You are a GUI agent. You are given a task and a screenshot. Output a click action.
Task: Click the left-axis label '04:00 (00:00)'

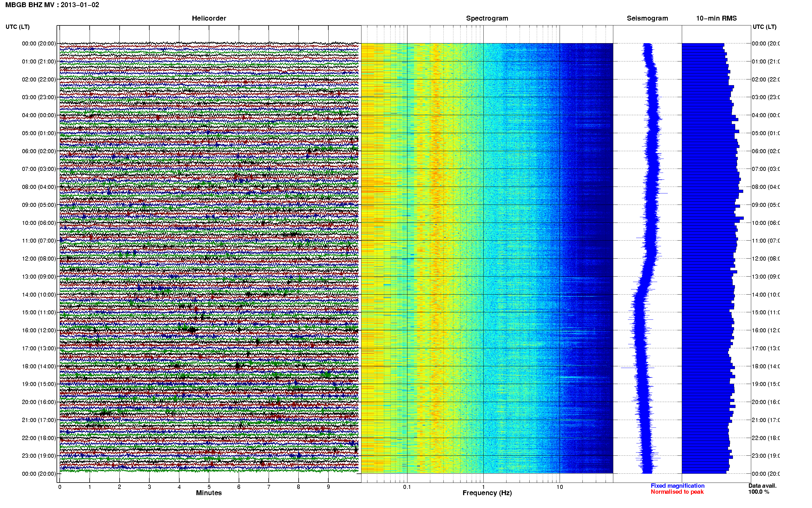(39, 115)
